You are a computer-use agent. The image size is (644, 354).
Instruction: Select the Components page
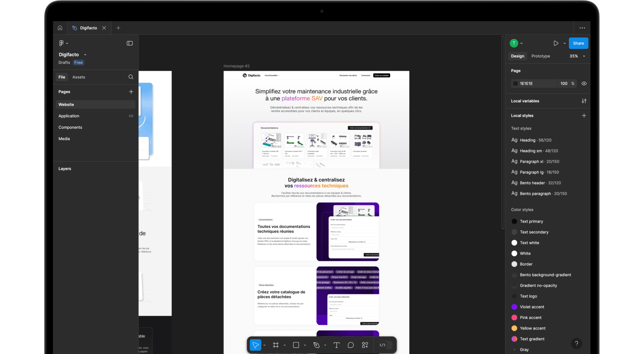[70, 127]
